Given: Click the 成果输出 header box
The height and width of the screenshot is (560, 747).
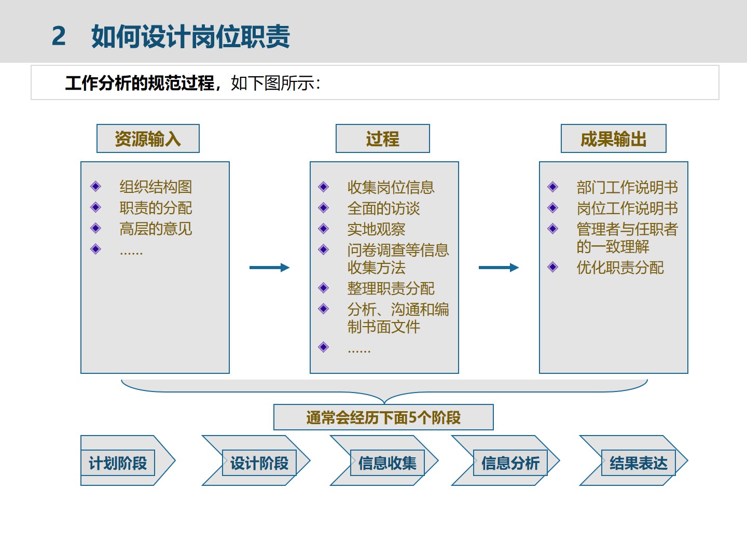Looking at the screenshot, I should point(614,138).
